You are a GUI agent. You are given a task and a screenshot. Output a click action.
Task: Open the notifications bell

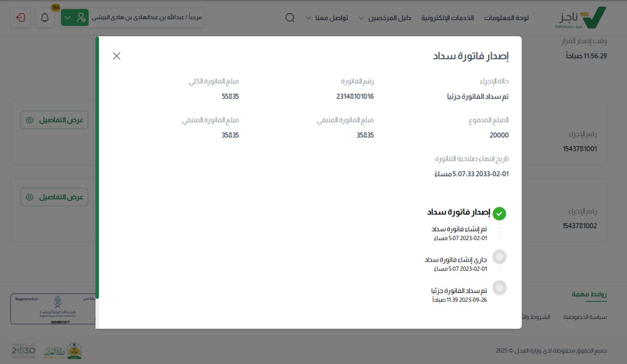pyautogui.click(x=45, y=18)
